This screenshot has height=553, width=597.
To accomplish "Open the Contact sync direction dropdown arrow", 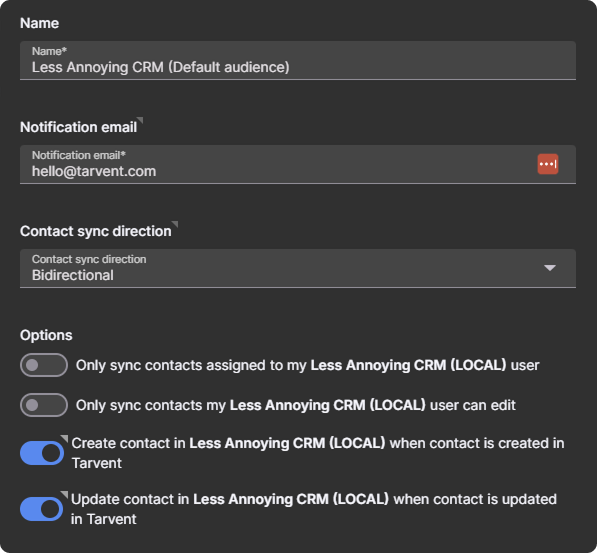I will point(550,268).
